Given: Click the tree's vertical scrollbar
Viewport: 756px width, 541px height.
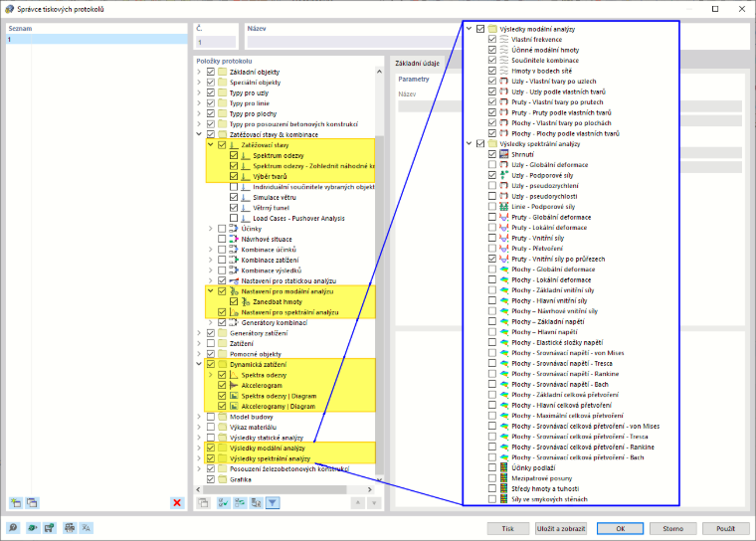Looking at the screenshot, I should (x=379, y=303).
